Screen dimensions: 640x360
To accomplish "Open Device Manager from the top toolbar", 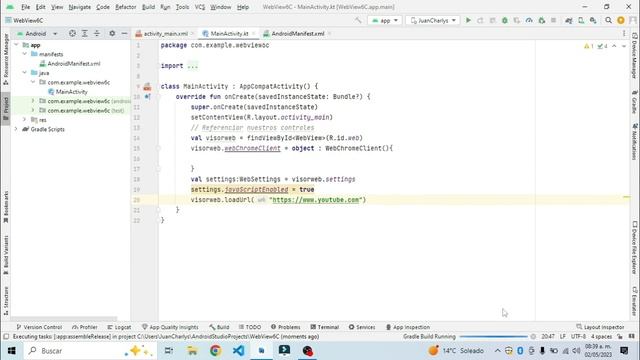I will click(x=581, y=20).
